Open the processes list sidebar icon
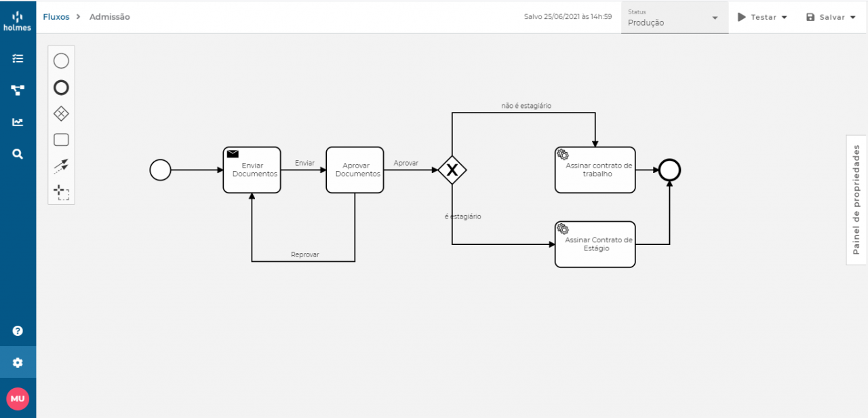 pyautogui.click(x=18, y=58)
